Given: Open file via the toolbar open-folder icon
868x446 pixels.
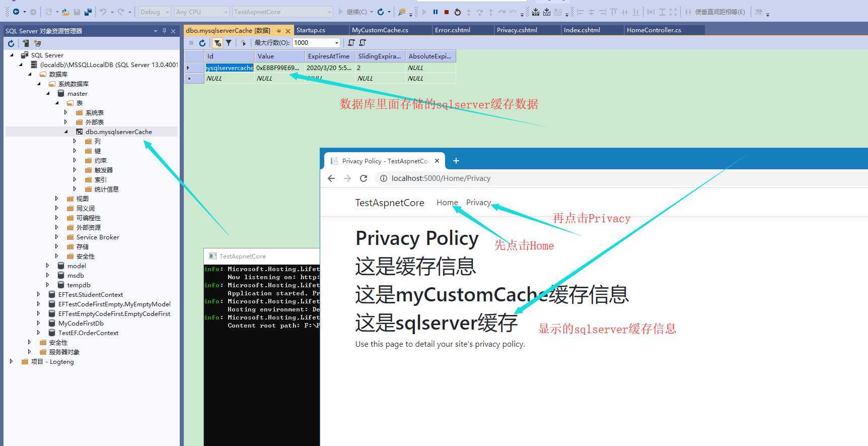Looking at the screenshot, I should 65,12.
